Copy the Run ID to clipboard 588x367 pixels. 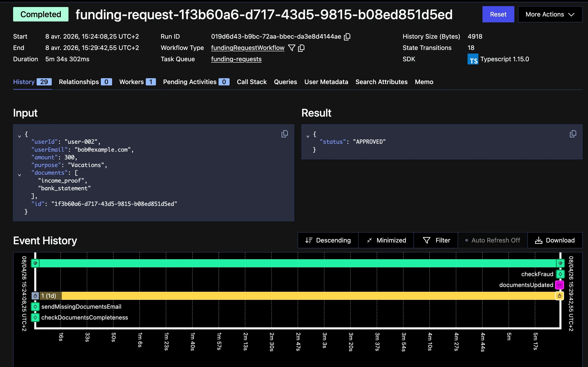pyautogui.click(x=347, y=36)
